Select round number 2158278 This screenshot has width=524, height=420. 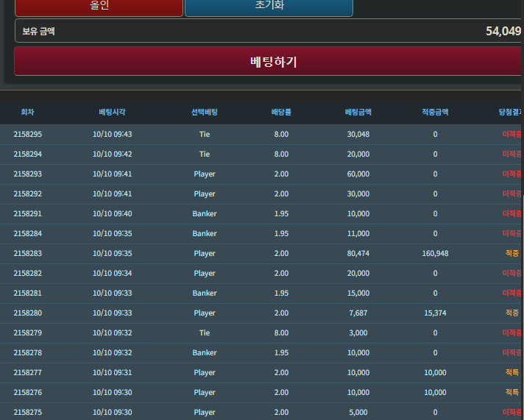click(x=28, y=353)
